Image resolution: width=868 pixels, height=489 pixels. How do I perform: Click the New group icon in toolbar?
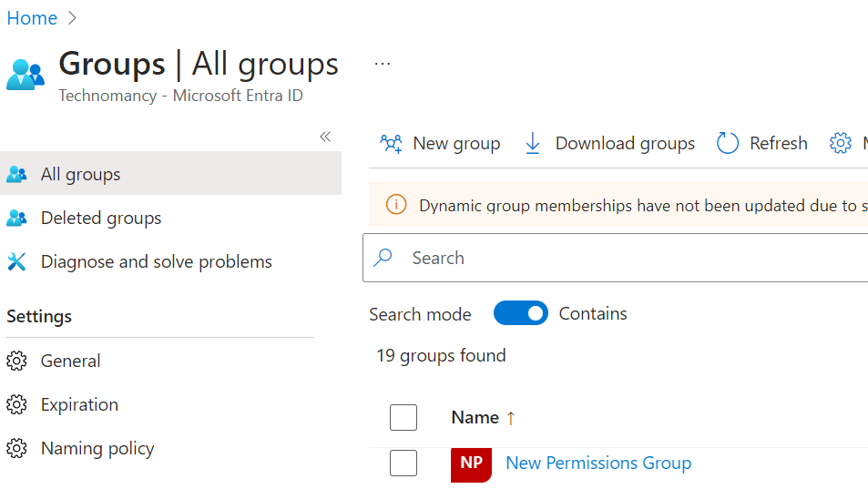pyautogui.click(x=392, y=143)
